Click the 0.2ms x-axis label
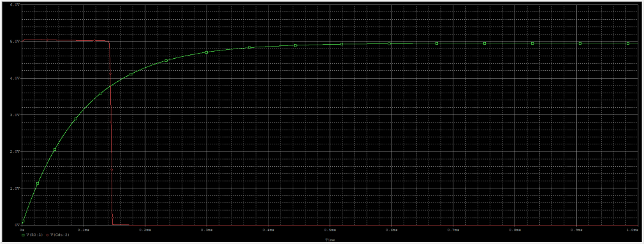This screenshot has height=244, width=644. pyautogui.click(x=145, y=230)
